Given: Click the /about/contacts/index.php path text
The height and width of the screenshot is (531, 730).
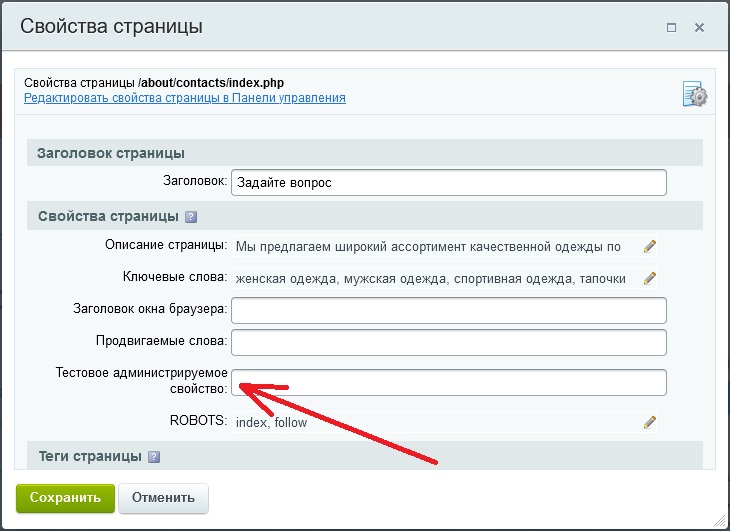Looking at the screenshot, I should [211, 83].
